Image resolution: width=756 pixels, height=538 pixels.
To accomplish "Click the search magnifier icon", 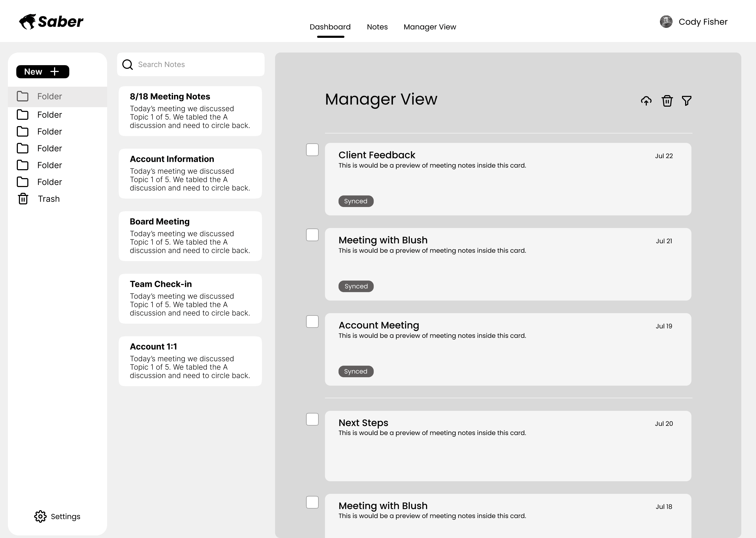I will tap(127, 65).
